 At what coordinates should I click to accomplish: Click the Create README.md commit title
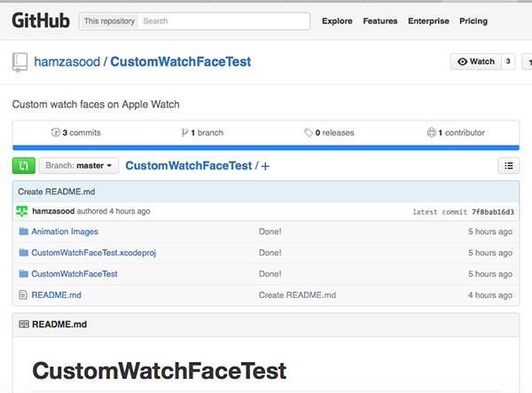[x=57, y=192]
